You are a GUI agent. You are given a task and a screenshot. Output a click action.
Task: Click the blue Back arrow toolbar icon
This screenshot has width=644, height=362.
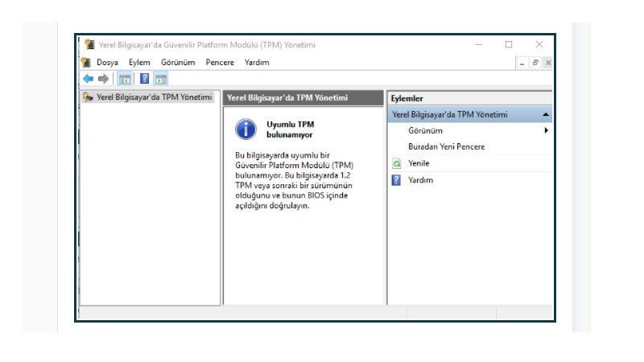(88, 79)
